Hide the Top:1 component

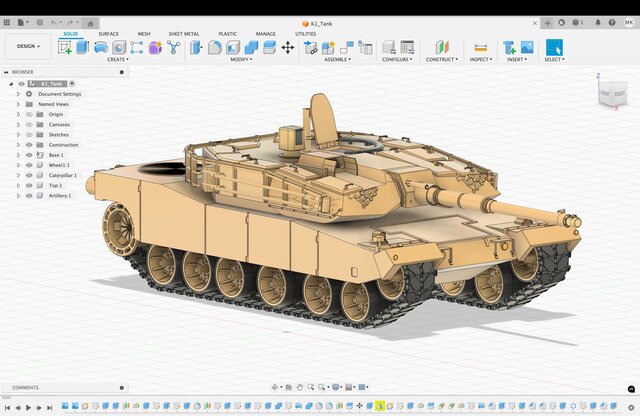[x=29, y=186]
